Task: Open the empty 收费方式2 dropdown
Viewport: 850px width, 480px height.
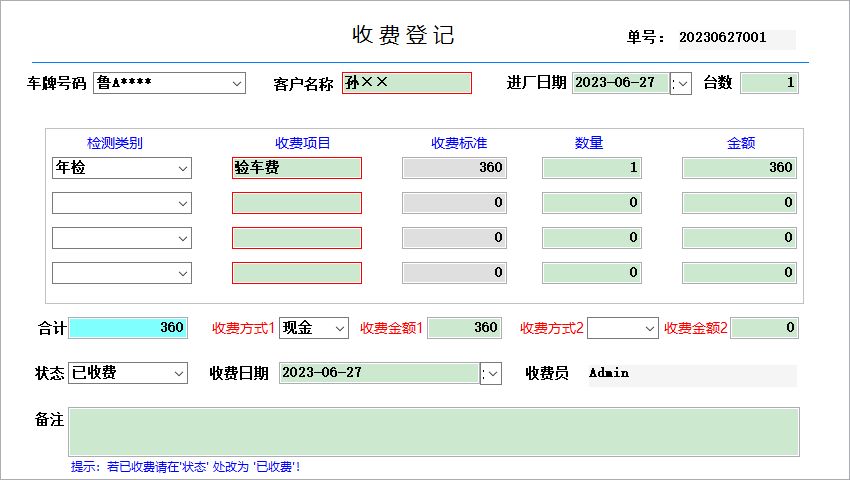Action: pyautogui.click(x=623, y=328)
